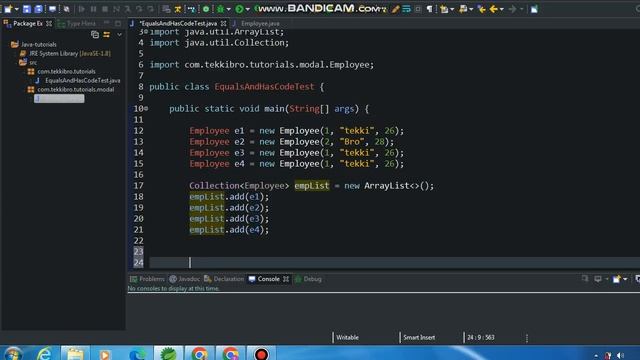Image resolution: width=640 pixels, height=360 pixels.
Task: Open the Windows Start button
Action: pos(12,353)
